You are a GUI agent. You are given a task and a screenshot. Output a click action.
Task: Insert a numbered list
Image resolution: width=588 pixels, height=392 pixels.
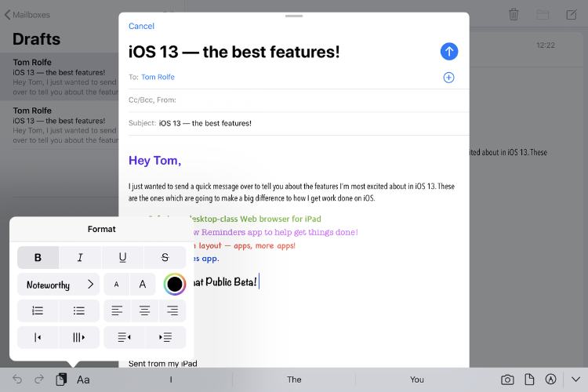tap(38, 310)
